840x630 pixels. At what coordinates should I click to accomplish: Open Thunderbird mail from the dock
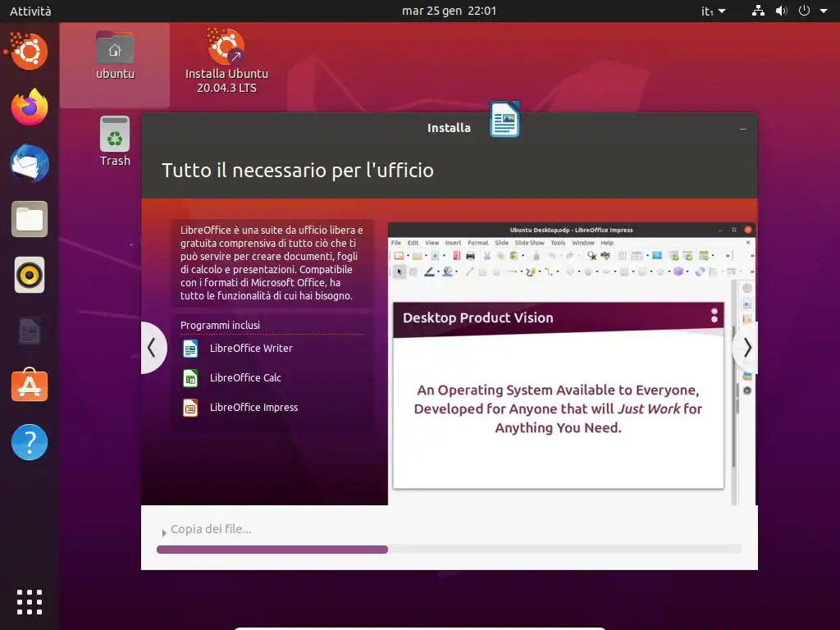[30, 163]
